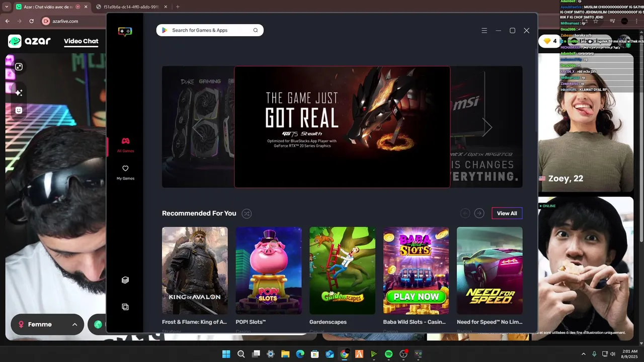The height and width of the screenshot is (362, 644).
Task: Open the Gardenscapes game thumbnail
Action: [x=342, y=271]
